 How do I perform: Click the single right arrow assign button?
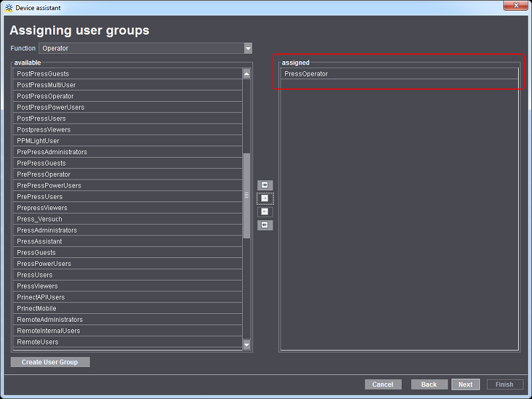point(265,198)
